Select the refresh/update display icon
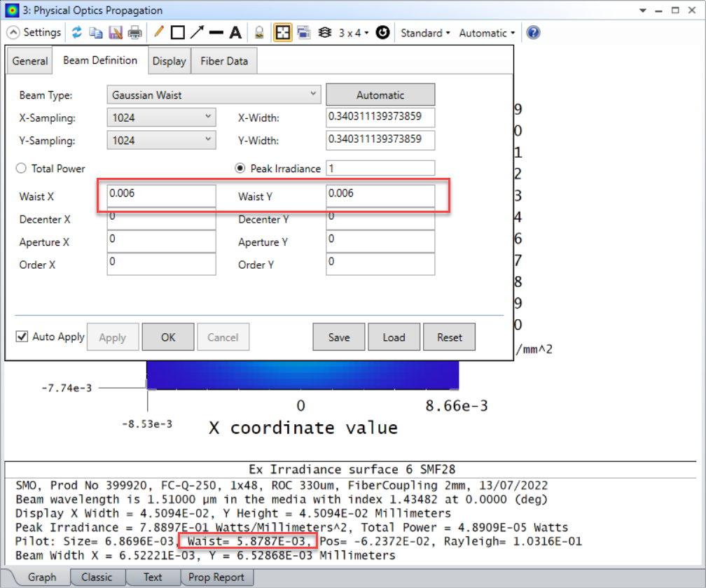 point(77,32)
